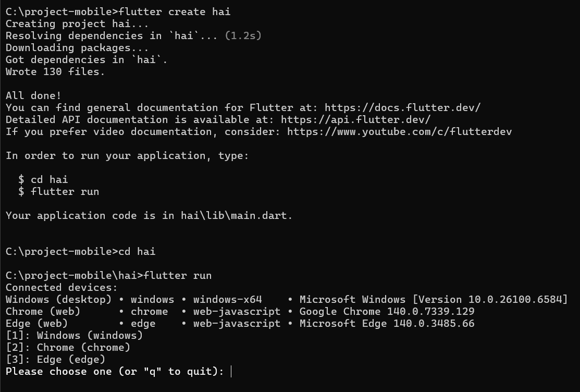Click the "All done!" message

tap(33, 96)
